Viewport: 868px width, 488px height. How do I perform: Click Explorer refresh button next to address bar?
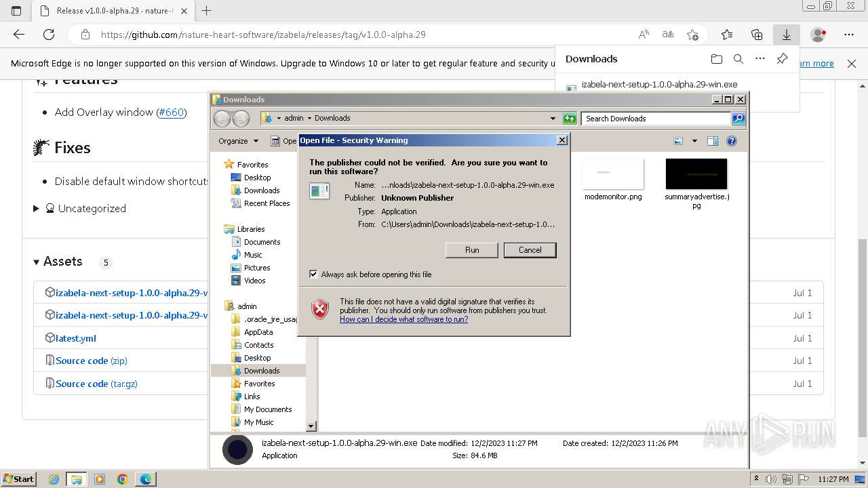coord(570,119)
